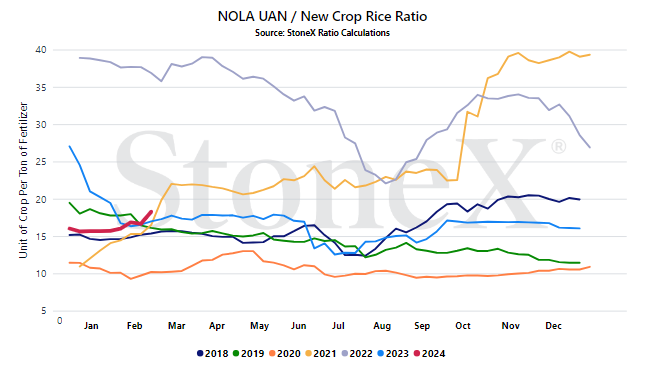
Task: Click the 2023 legend label
Action: pos(397,354)
